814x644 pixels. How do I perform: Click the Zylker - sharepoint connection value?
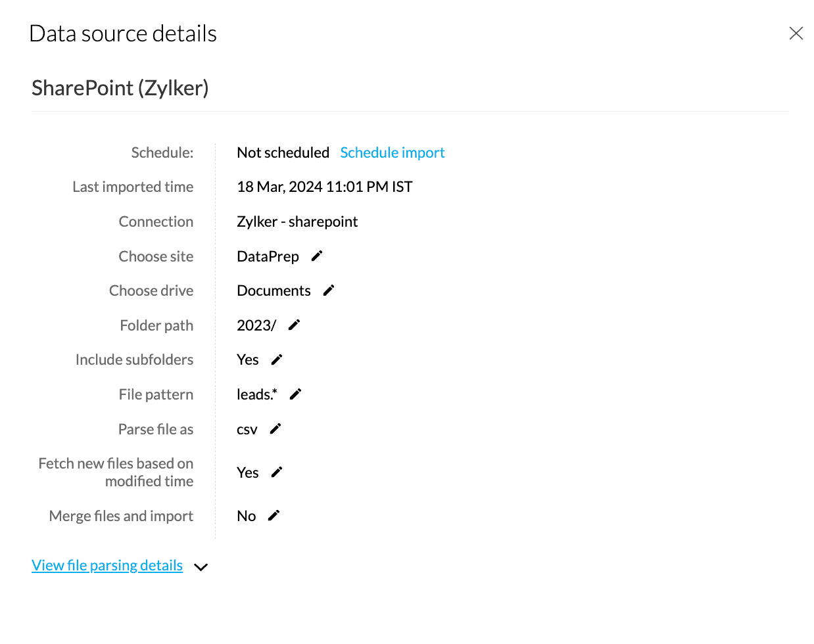pyautogui.click(x=297, y=221)
